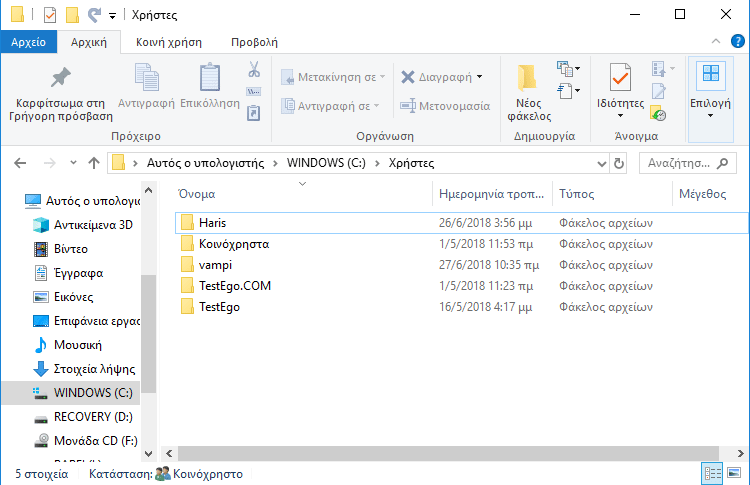Open the Επιλογή dropdown arrow

(710, 116)
